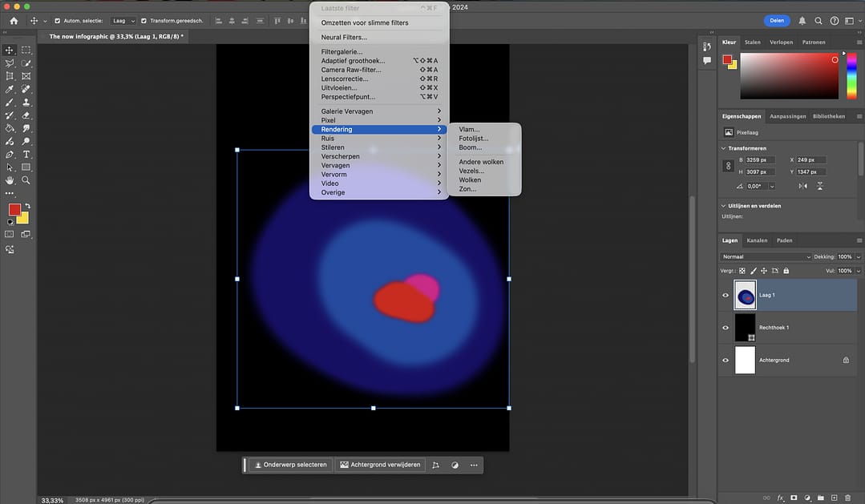
Task: Flip horizontally icon in Transformeren section
Action: [x=803, y=186]
